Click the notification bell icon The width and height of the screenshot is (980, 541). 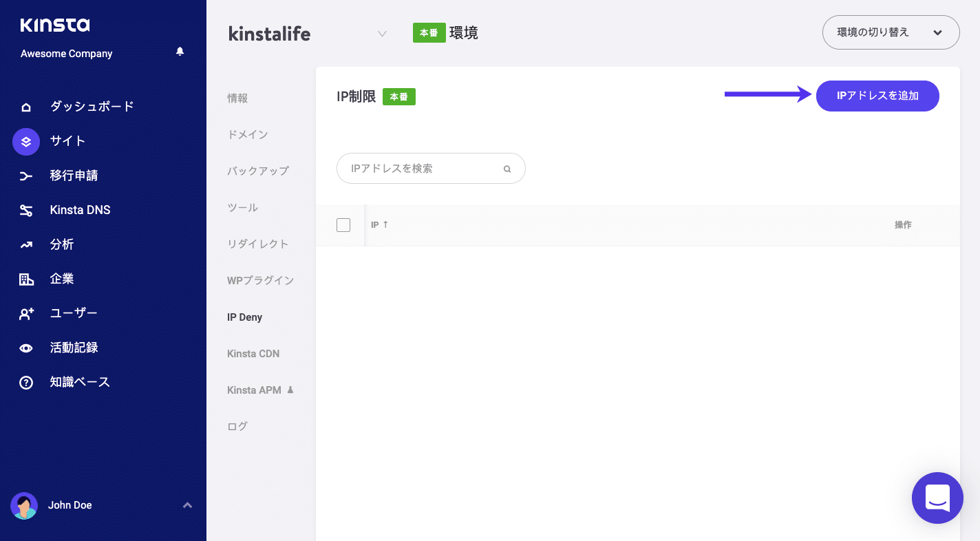click(x=180, y=51)
